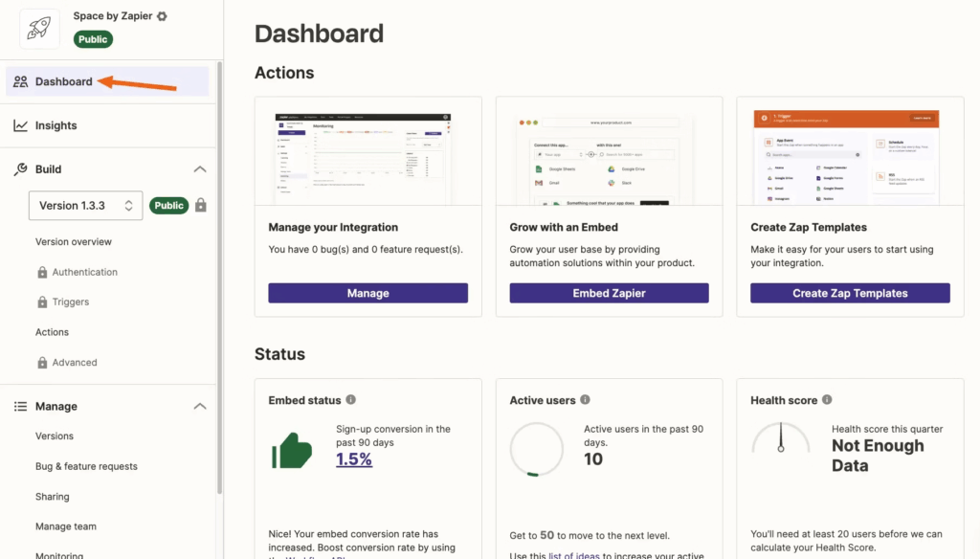Go to Manage team
Viewport: 980px width, 559px height.
(x=66, y=525)
